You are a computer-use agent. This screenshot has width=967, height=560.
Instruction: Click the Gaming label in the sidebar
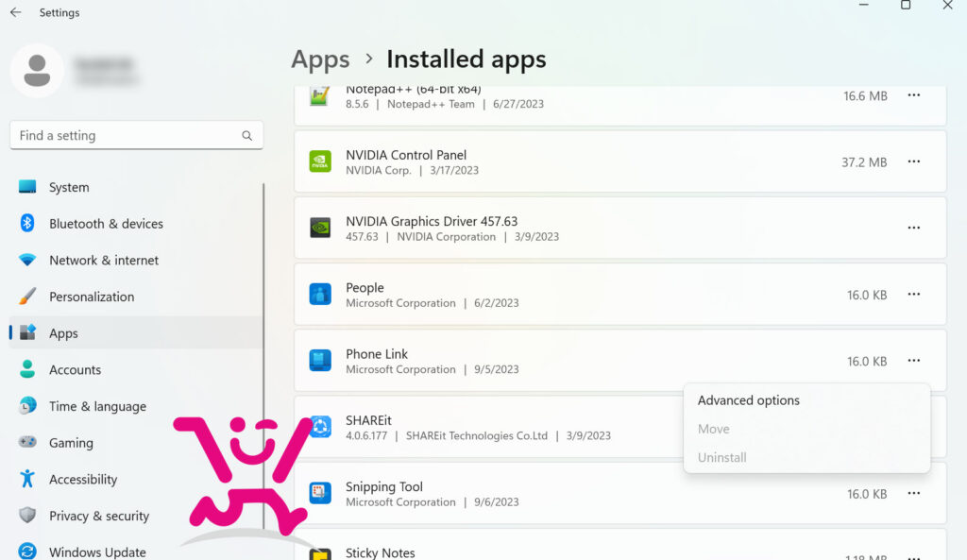(x=71, y=443)
